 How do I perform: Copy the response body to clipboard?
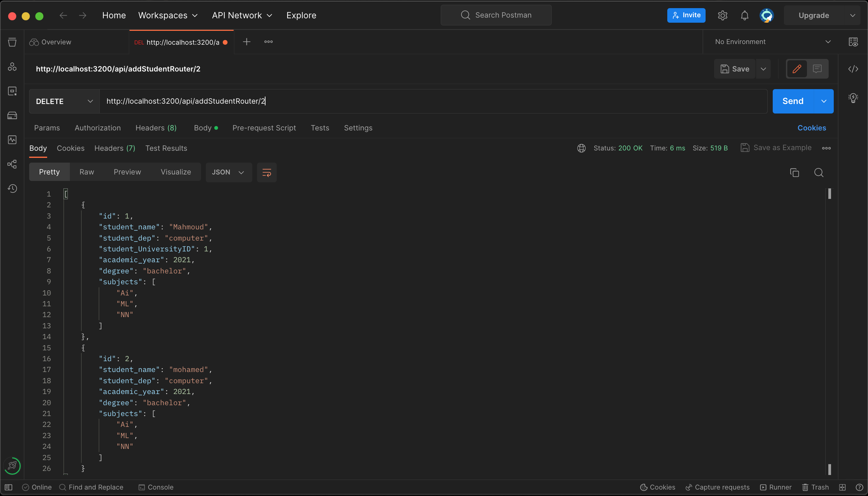coord(795,173)
